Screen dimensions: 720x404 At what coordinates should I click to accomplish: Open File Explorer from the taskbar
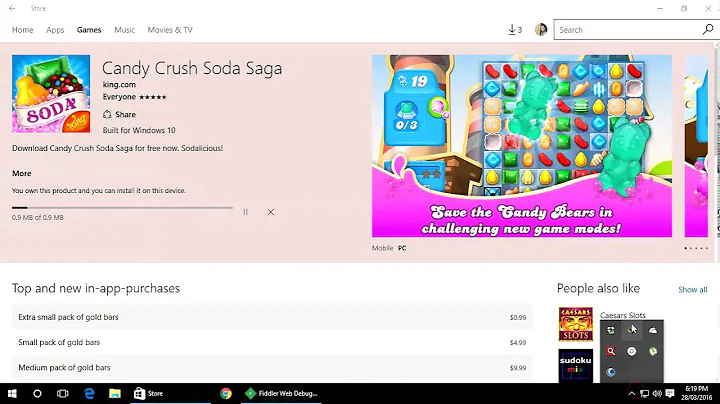pos(115,393)
